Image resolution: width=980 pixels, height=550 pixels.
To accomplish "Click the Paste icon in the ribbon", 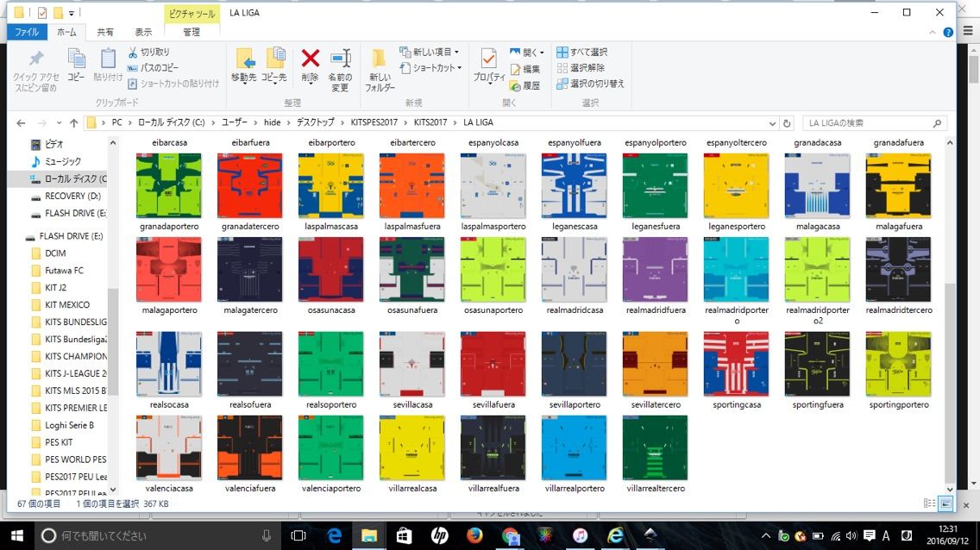I will [x=108, y=59].
